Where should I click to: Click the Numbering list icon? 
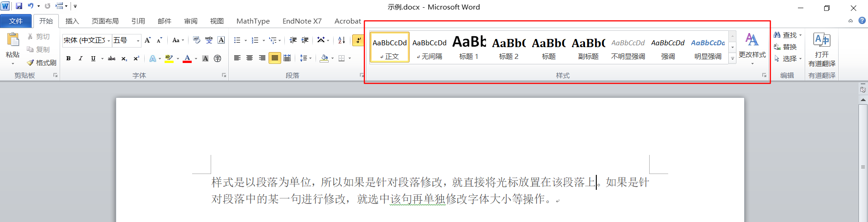(x=255, y=40)
